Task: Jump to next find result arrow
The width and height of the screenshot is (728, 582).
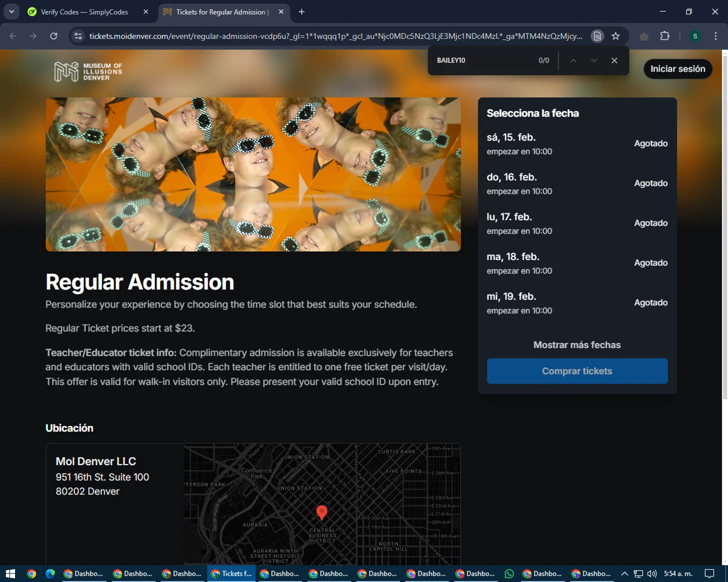Action: pyautogui.click(x=594, y=60)
